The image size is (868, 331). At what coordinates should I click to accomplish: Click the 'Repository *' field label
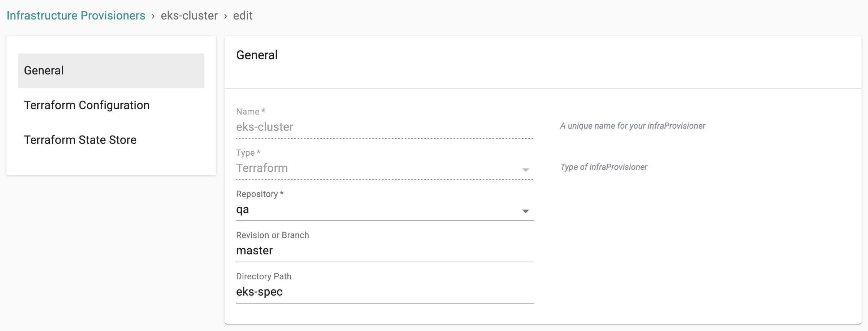[260, 194]
